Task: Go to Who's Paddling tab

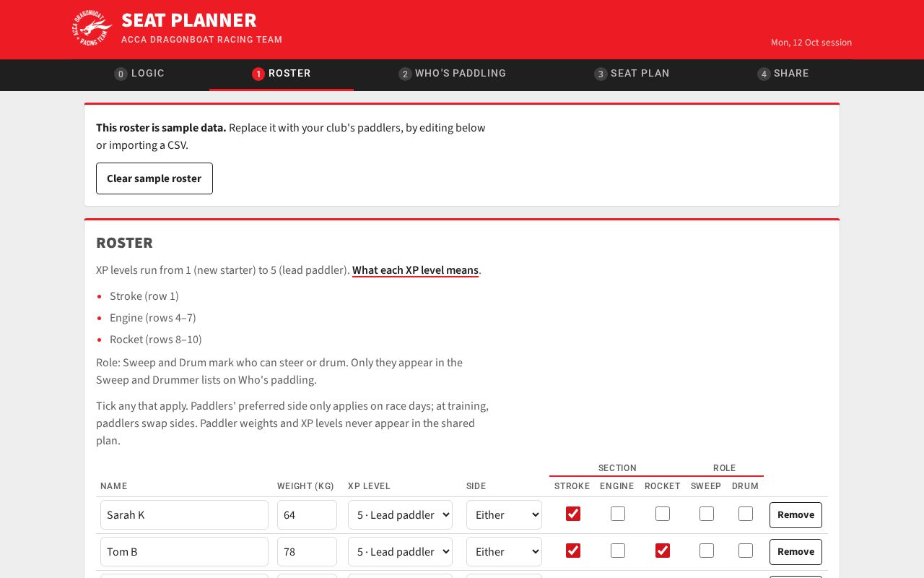Action: [453, 74]
